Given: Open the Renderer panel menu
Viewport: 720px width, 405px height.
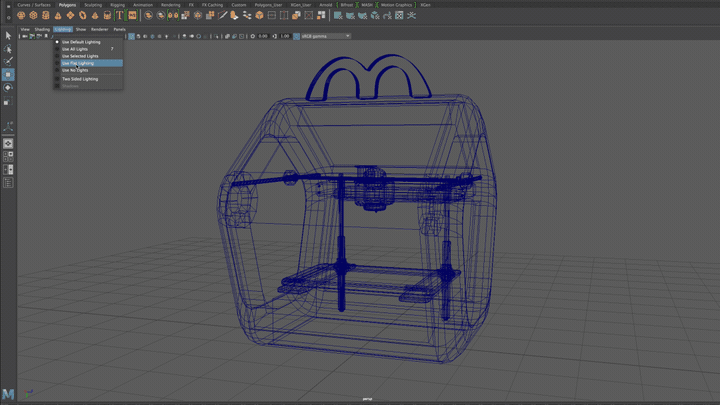Looking at the screenshot, I should (x=100, y=29).
